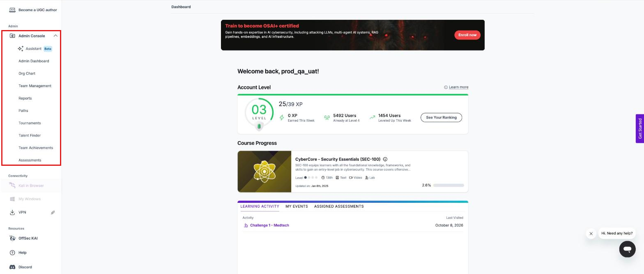Click the Dashboard breadcrumb
The width and height of the screenshot is (644, 274).
181,7
